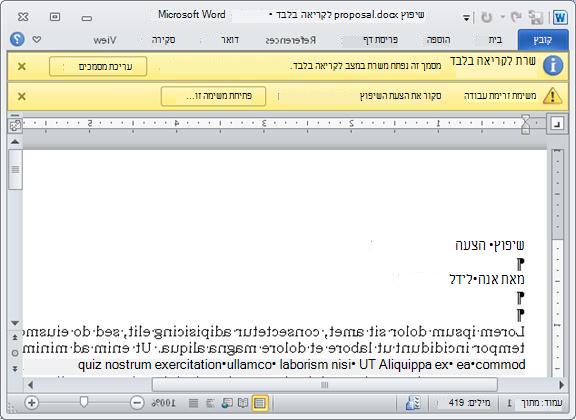Screen dimensions: 576x420
Task: Open Zoom dialog via 100% level
Action: 163,403
